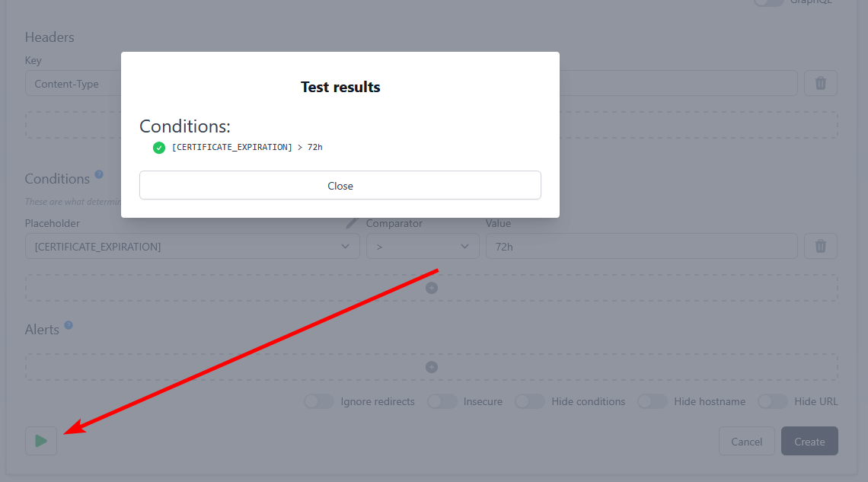Image resolution: width=868 pixels, height=482 pixels.
Task: Click the condition Value field containing 72h
Action: tap(641, 247)
